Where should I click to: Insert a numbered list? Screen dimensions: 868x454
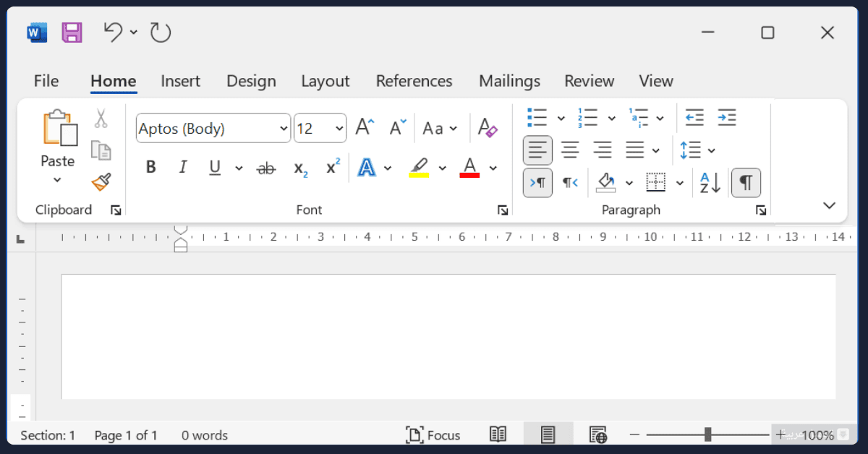587,117
